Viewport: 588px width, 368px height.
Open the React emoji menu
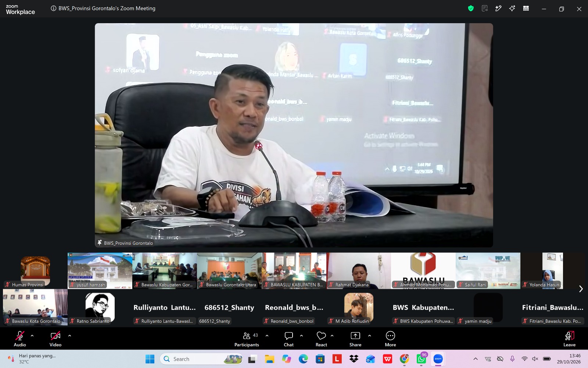click(x=321, y=339)
